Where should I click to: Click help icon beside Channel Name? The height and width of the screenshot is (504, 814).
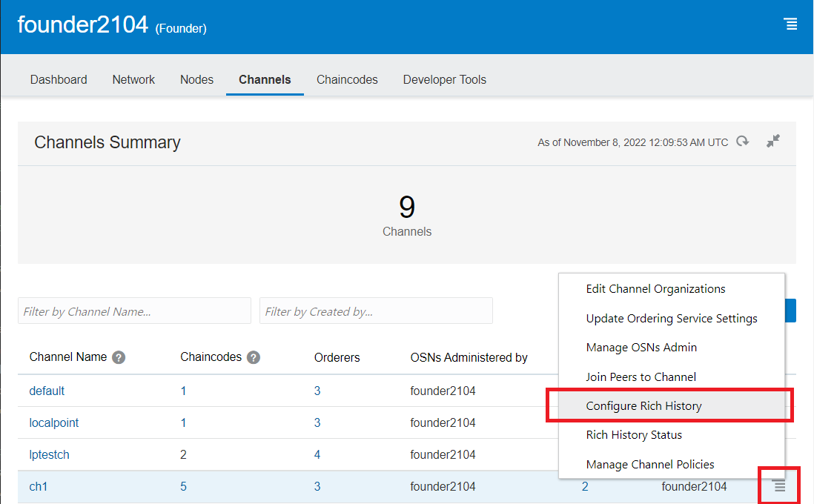(x=119, y=357)
